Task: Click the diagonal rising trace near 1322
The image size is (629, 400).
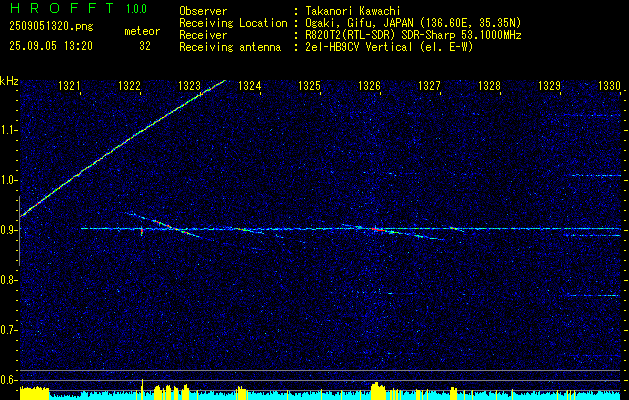Action: click(124, 143)
